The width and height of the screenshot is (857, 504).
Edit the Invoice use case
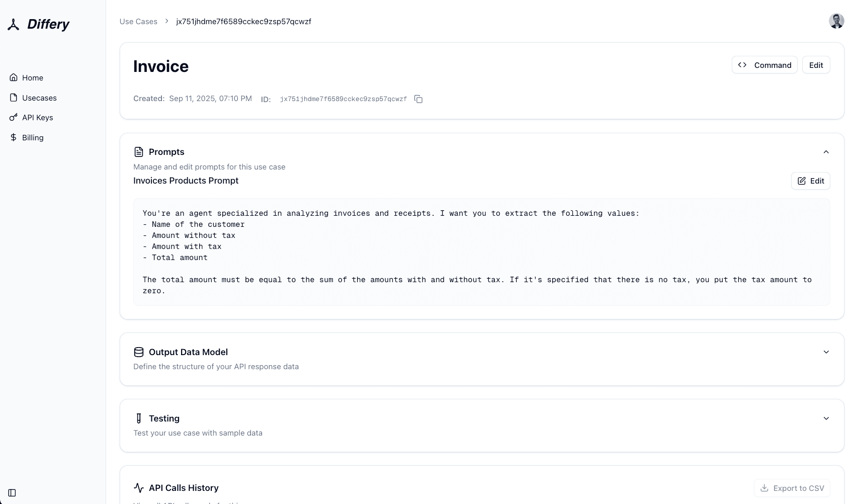816,65
